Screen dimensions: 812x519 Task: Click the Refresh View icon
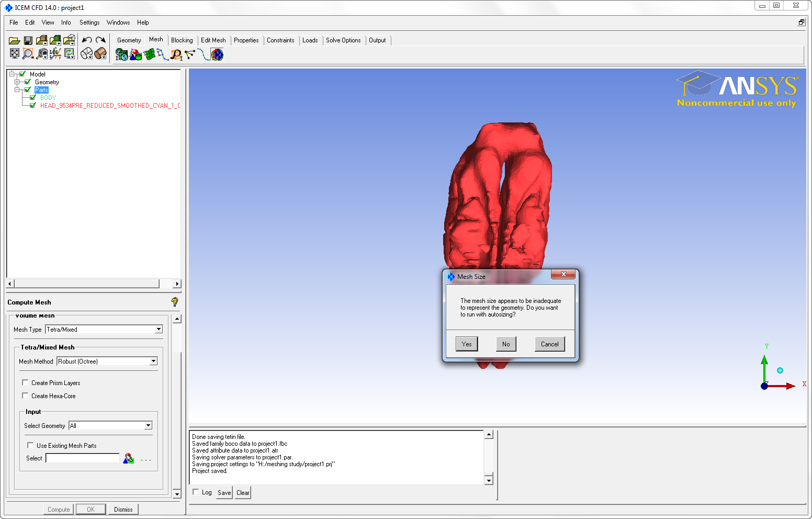point(69,53)
